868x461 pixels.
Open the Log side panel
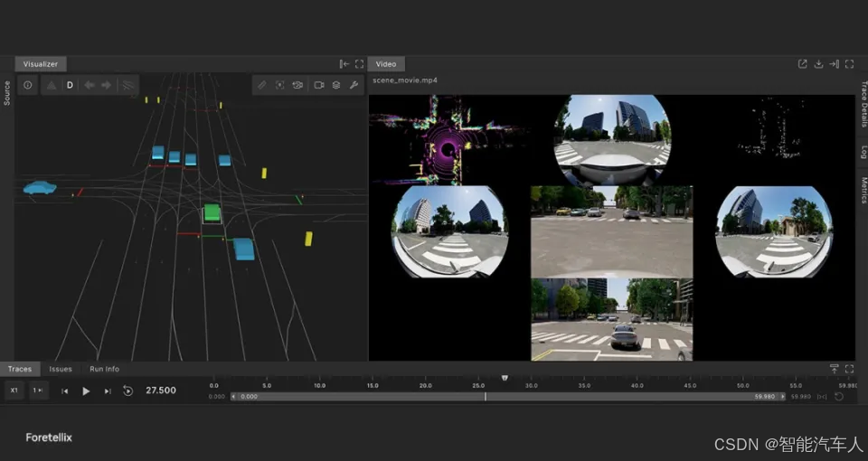[863, 152]
